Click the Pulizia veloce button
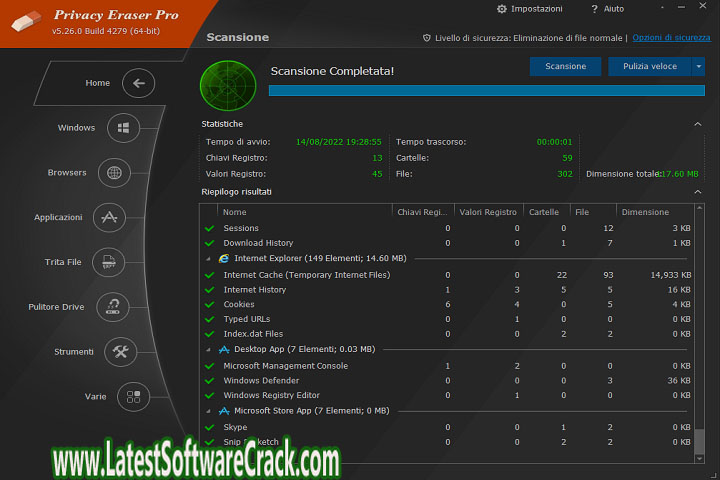720x480 pixels. (650, 67)
